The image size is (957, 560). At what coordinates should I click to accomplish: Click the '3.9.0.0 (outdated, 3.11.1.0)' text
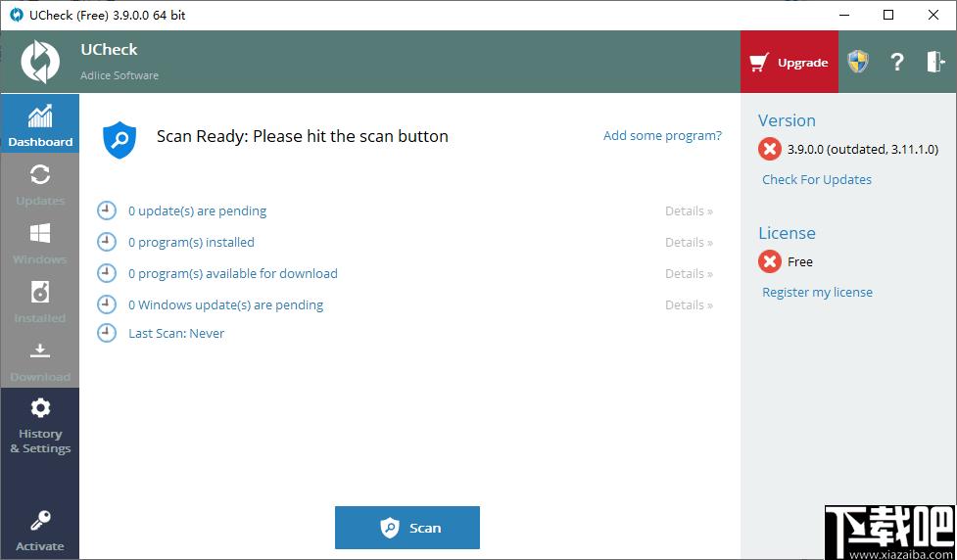[x=863, y=149]
